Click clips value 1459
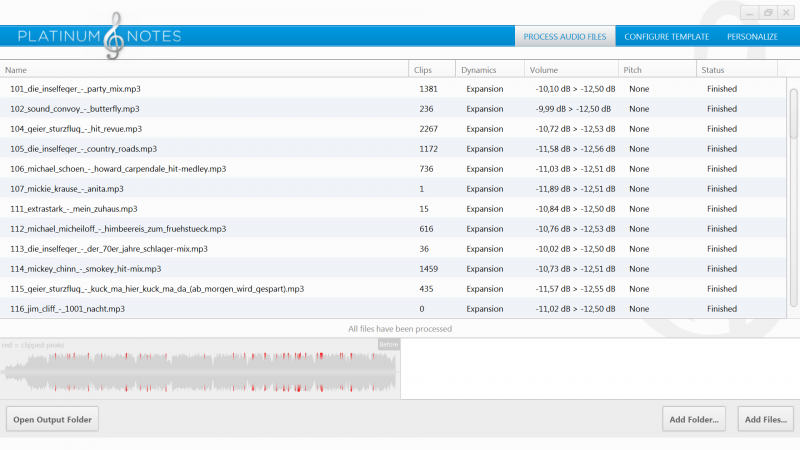Image resolution: width=800 pixels, height=450 pixels. point(429,268)
